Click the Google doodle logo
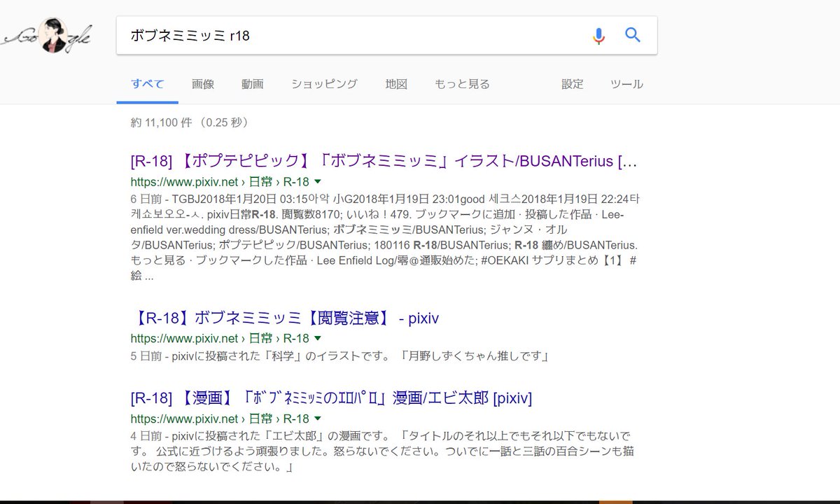Viewport: 840px width, 504px height. (48, 35)
